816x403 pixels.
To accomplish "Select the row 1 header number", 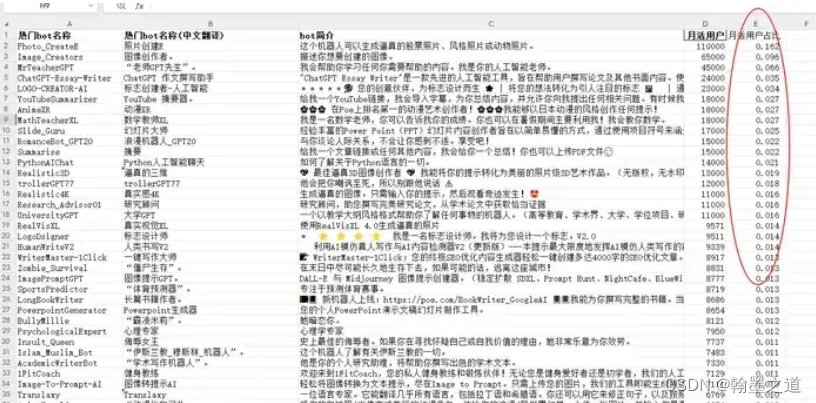I will [7, 35].
